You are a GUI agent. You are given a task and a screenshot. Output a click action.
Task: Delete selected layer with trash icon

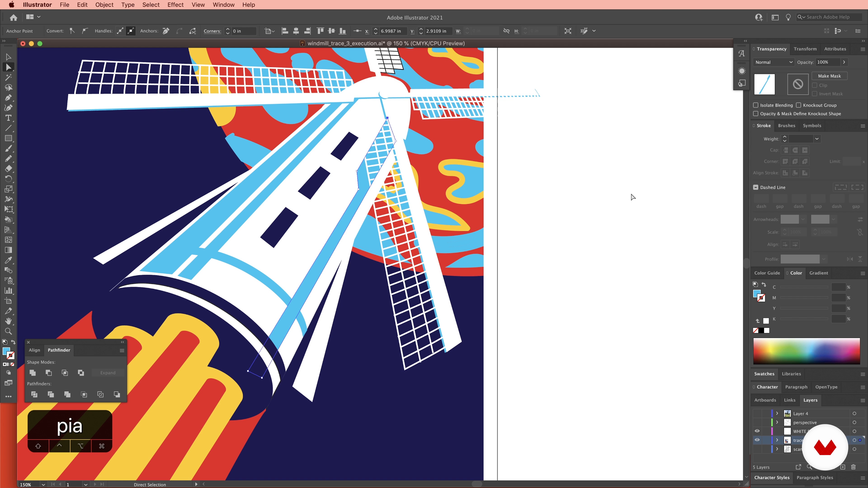coord(853,467)
